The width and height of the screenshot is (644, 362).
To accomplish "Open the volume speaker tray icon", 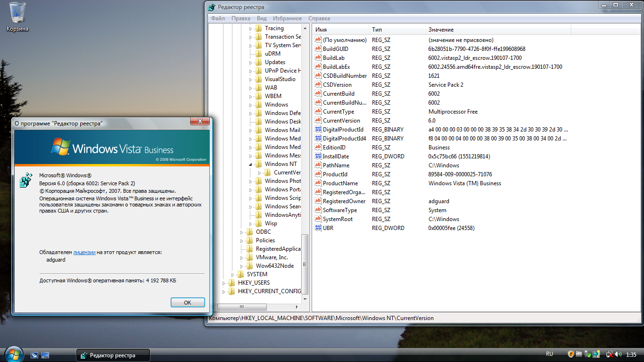I will (619, 354).
